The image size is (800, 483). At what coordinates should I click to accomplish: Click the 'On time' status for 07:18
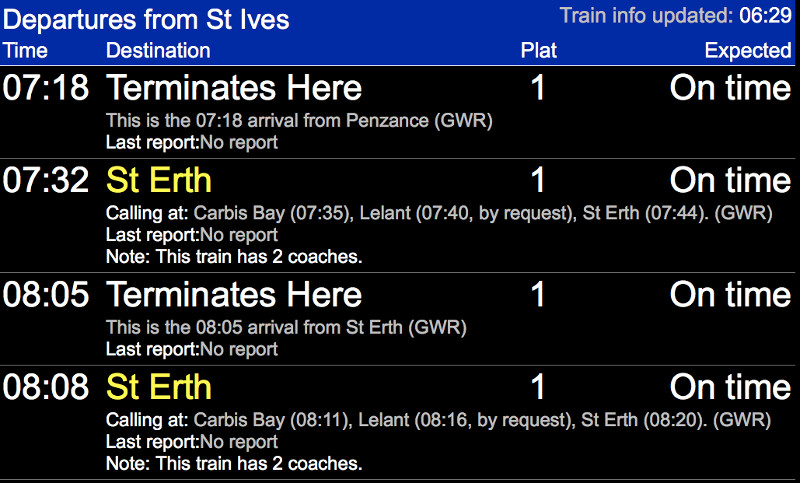[730, 88]
